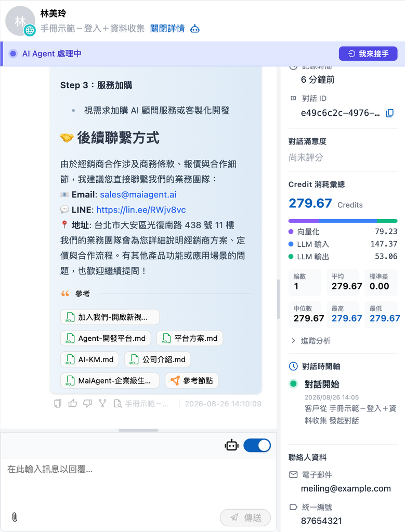Click the meiling@example.com email text
The image size is (405, 532).
point(346,488)
